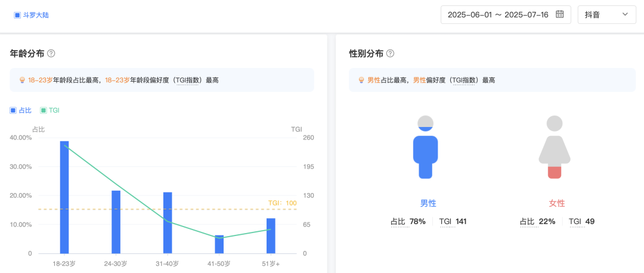Open the date range picker
Image resolution: width=644 pixels, height=273 pixels.
pos(506,14)
